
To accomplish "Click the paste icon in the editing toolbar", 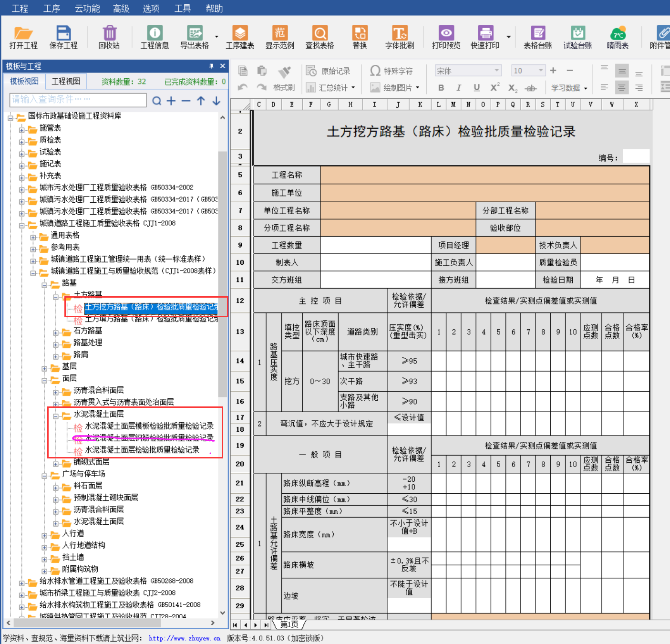I will (x=261, y=71).
